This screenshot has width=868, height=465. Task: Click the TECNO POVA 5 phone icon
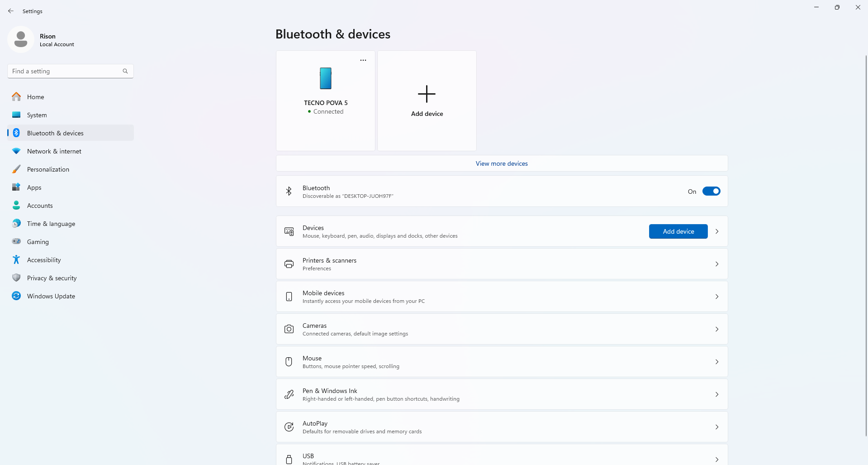click(326, 78)
